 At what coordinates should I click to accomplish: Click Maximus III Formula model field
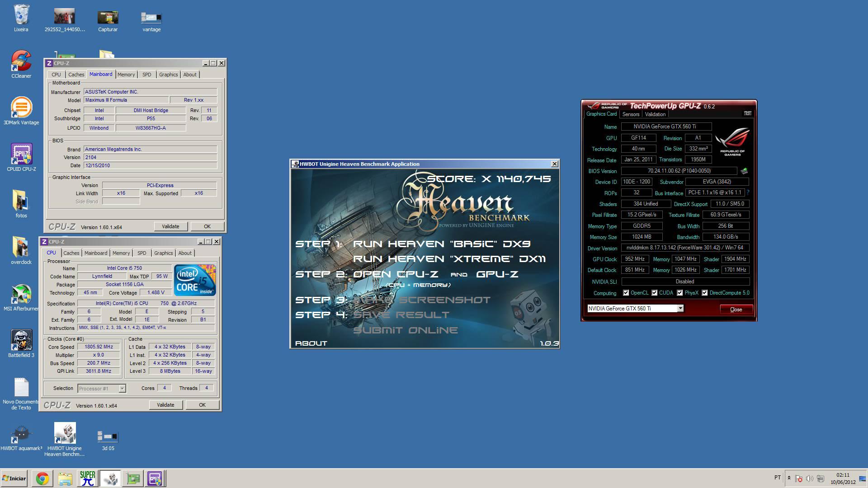126,100
